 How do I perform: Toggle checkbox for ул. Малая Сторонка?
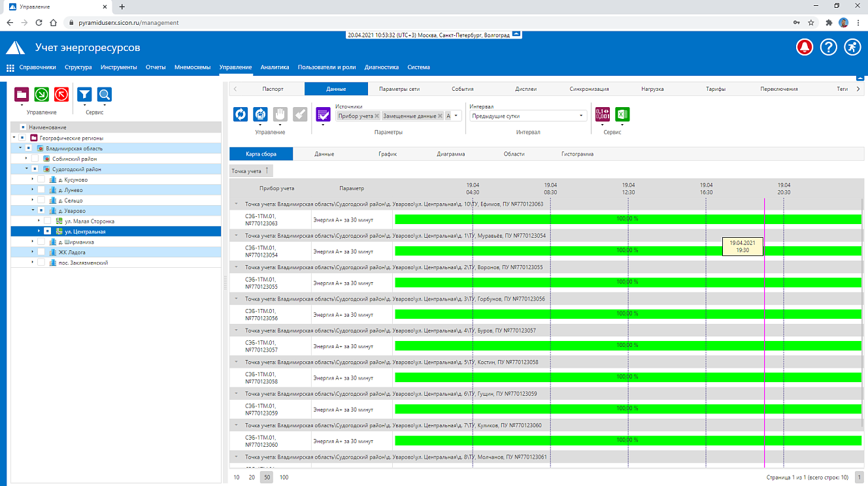point(48,221)
